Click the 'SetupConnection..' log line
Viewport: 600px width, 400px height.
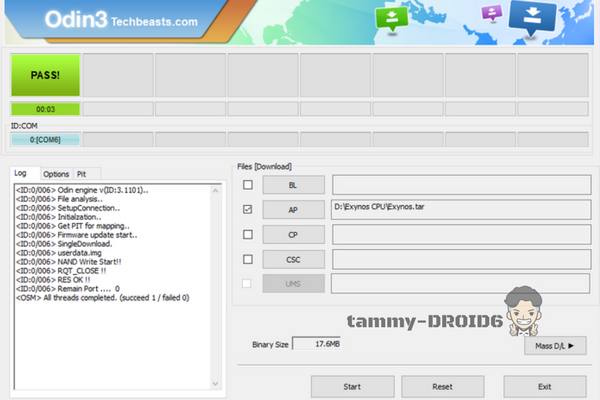68,208
